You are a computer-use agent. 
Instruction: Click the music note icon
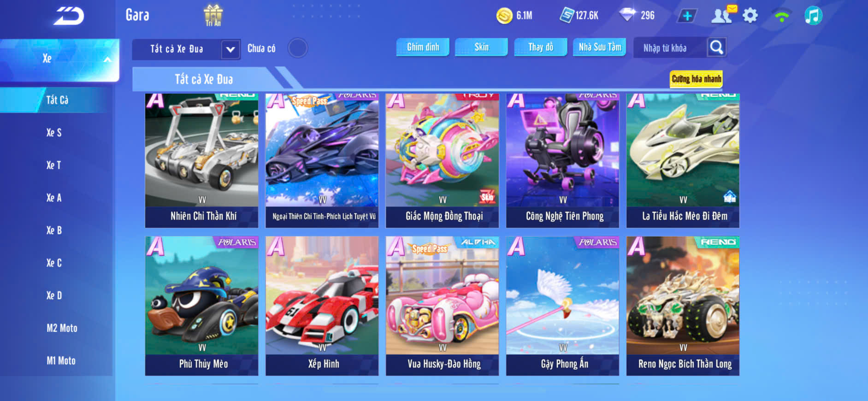tap(813, 16)
